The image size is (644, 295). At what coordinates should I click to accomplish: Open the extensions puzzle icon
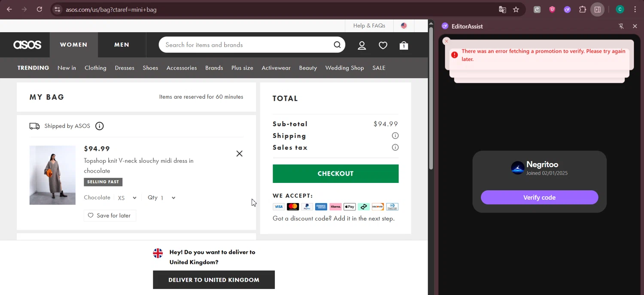click(x=582, y=9)
